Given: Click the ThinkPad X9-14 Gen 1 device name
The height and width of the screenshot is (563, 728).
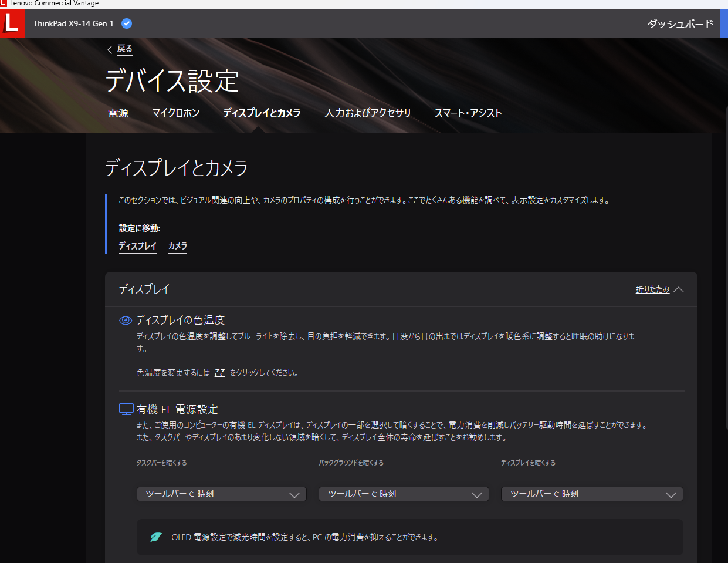Looking at the screenshot, I should pyautogui.click(x=73, y=23).
